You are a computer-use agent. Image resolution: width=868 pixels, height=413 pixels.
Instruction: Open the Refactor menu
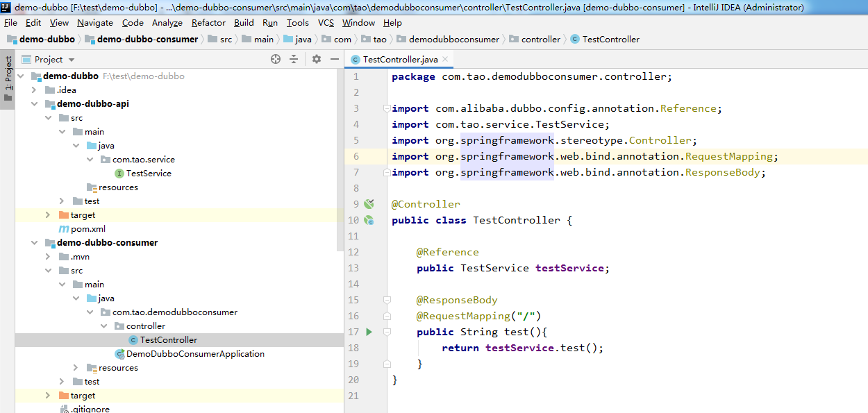pos(208,23)
